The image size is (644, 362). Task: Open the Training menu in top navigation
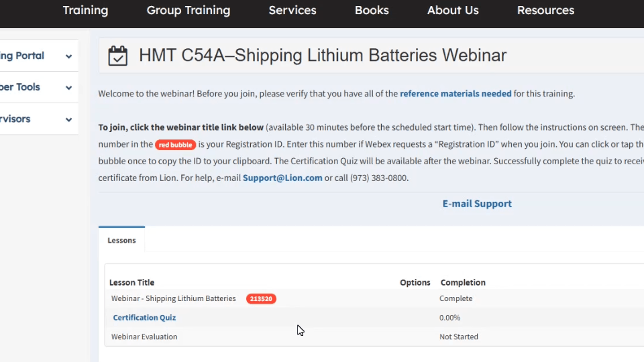tap(85, 11)
